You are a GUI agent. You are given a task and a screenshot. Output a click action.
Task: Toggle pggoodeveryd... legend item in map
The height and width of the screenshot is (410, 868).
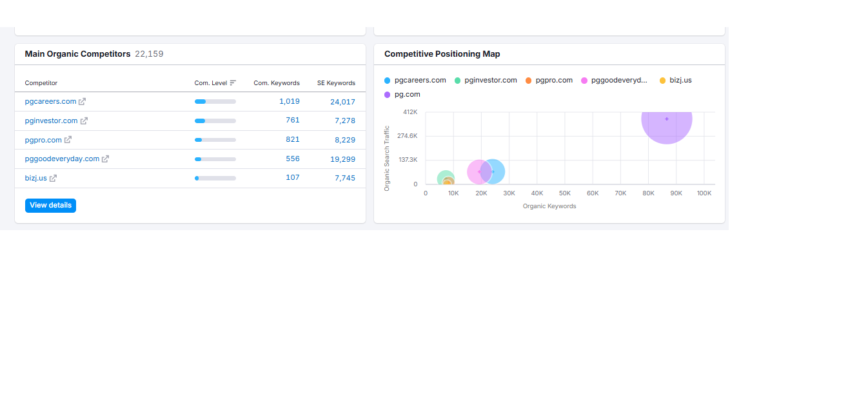[x=615, y=81]
